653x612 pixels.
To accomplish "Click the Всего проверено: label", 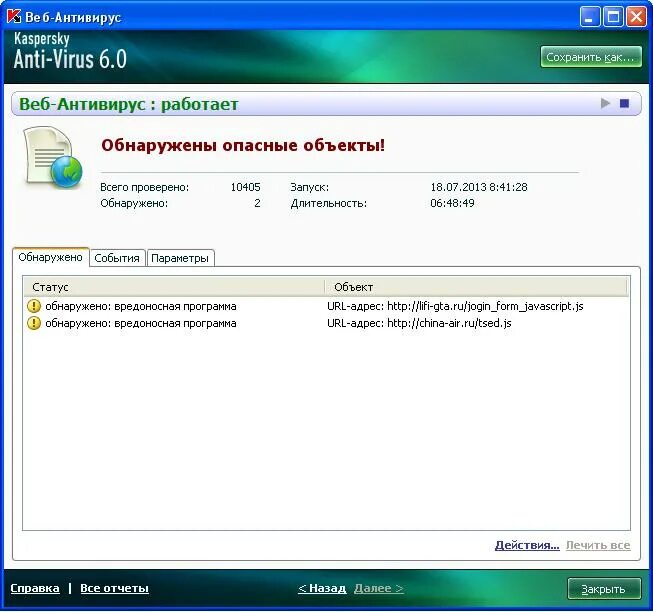I will [145, 187].
